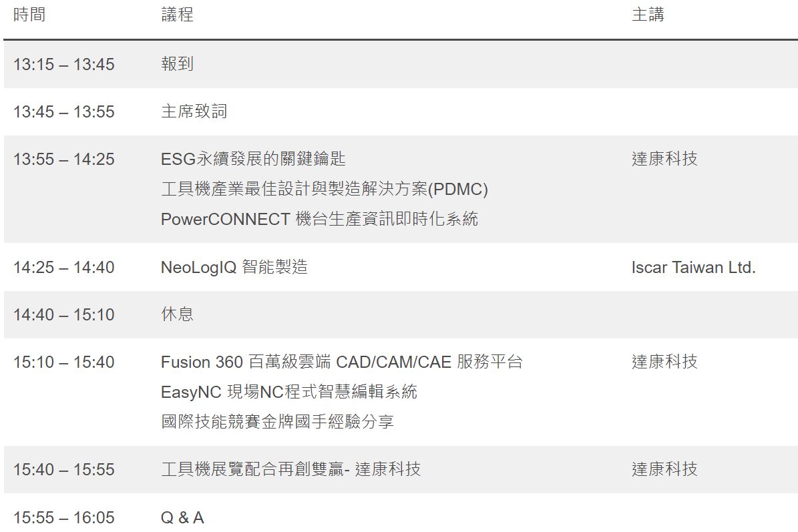Click the PDMC tool machine solution line
This screenshot has height=532, width=798.
(324, 189)
